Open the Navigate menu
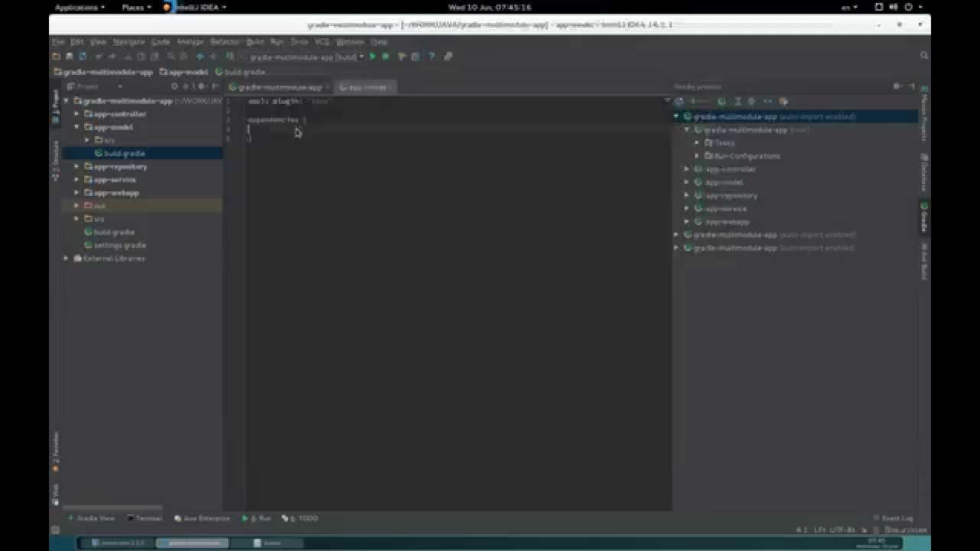This screenshot has width=980, height=551. coord(129,42)
